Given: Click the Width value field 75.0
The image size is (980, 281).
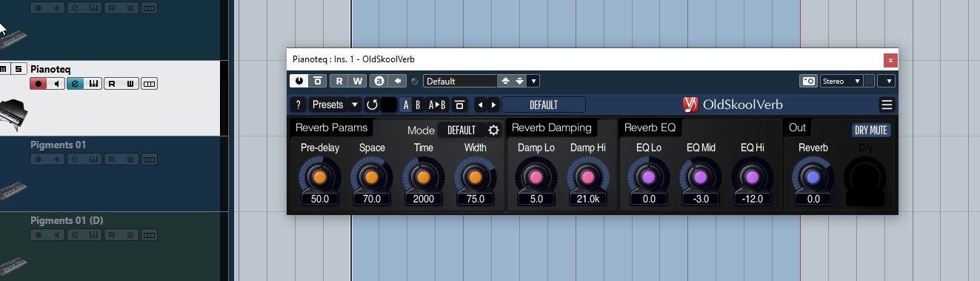Looking at the screenshot, I should [x=476, y=199].
